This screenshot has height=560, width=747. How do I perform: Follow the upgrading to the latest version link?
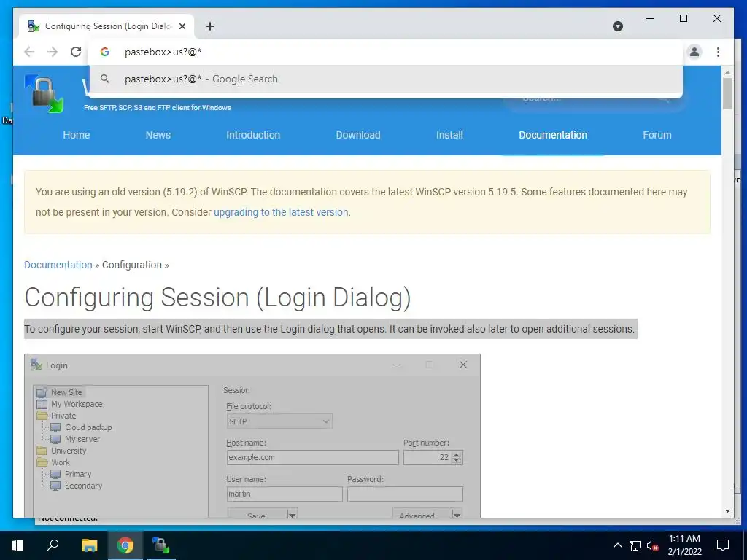[x=281, y=212]
